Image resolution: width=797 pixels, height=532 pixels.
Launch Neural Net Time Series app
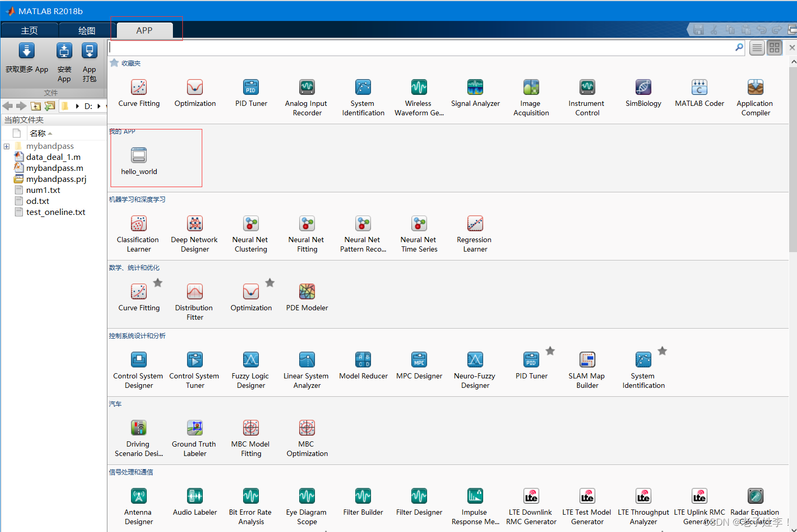click(419, 234)
